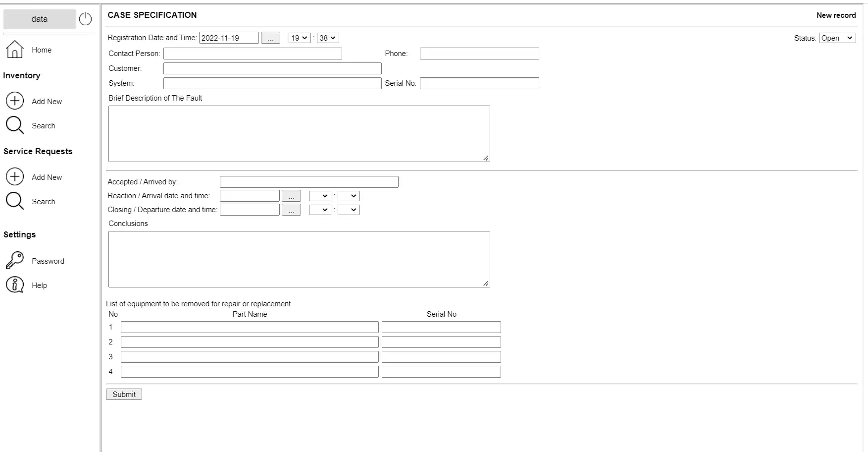Focus the System input field
Image resolution: width=868 pixels, height=452 pixels.
click(272, 83)
